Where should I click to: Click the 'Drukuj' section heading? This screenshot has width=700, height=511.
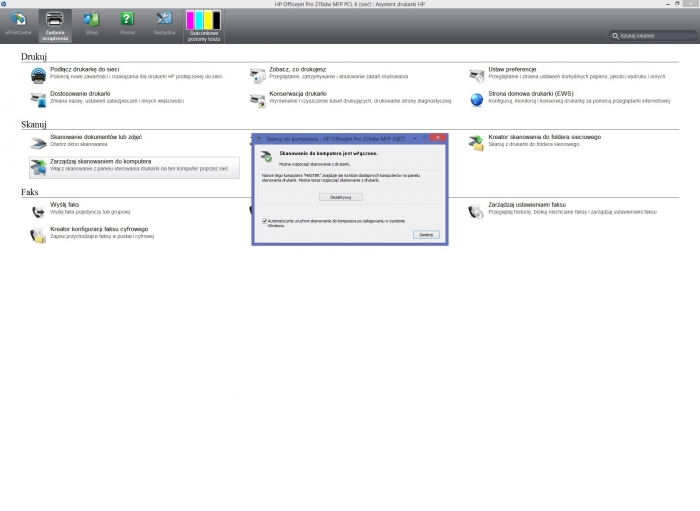[34, 57]
